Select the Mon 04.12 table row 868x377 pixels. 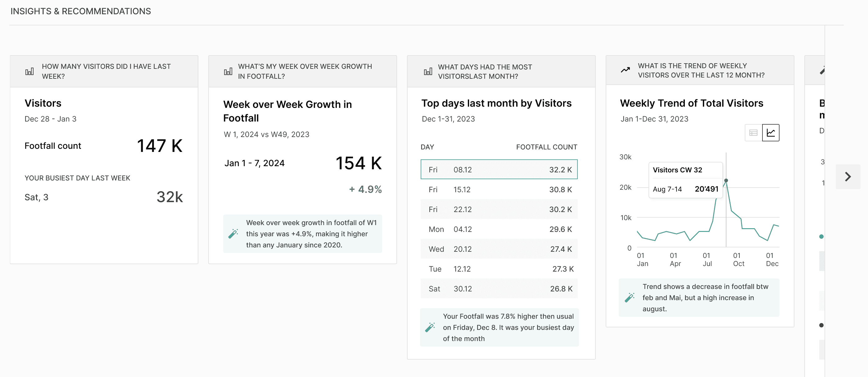(499, 229)
